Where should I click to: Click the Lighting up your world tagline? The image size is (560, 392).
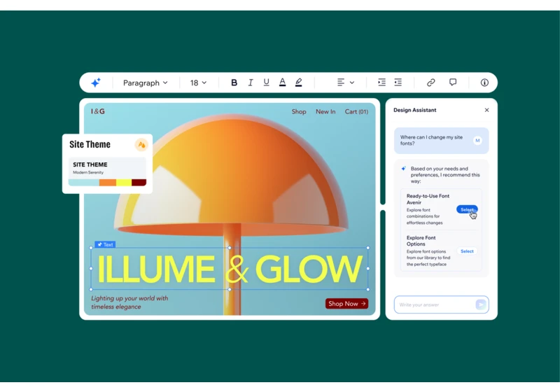[129, 302]
